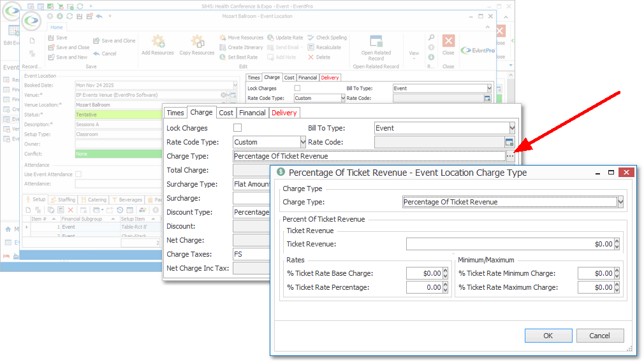The height and width of the screenshot is (363, 644).
Task: Click Cancel in the Charge Type dialog
Action: point(600,336)
